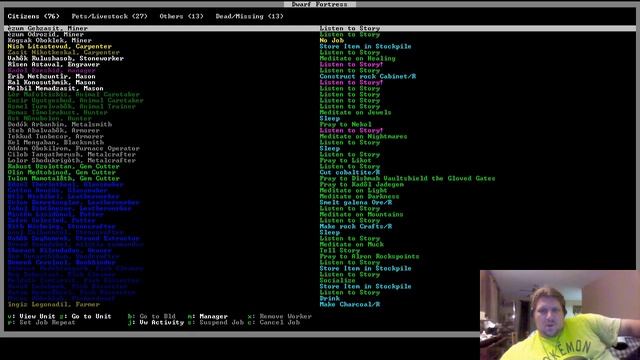
Task: Click the 'z: Go to Unit' command
Action: point(85,316)
